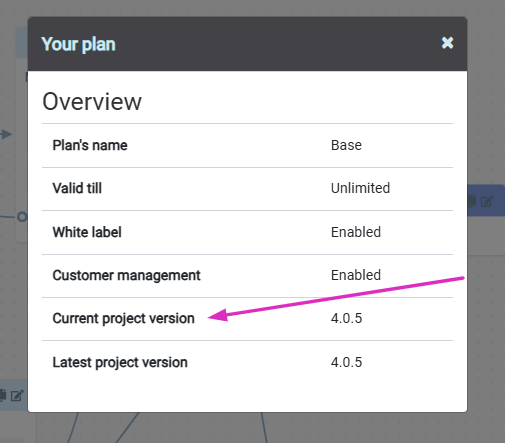Click Enabled value for White label

click(356, 232)
